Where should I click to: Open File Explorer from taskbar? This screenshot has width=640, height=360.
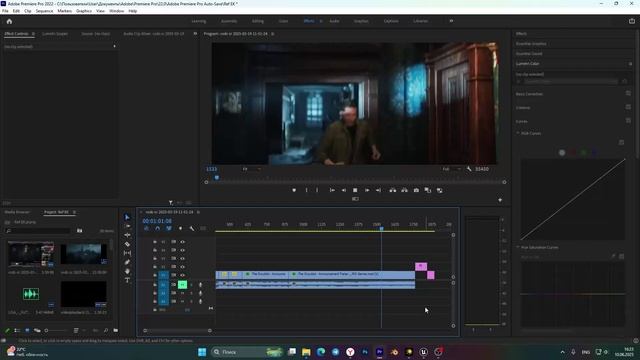[x=306, y=352]
